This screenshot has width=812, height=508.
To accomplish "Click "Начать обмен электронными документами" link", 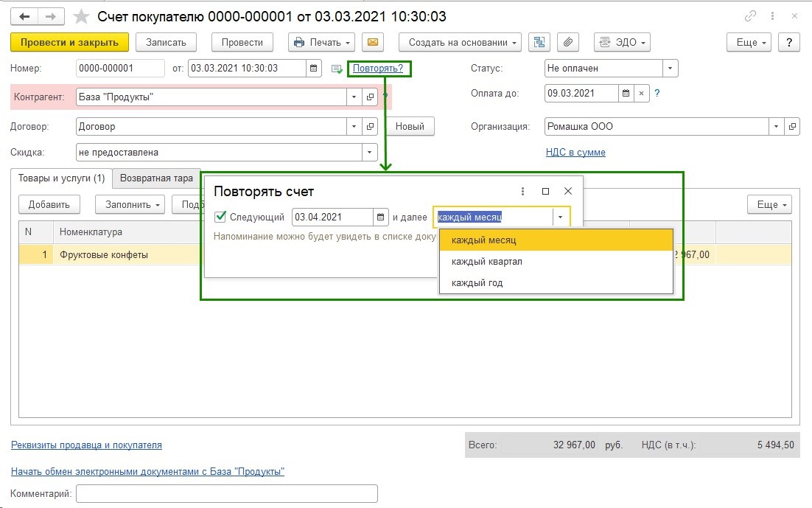I will 147,472.
